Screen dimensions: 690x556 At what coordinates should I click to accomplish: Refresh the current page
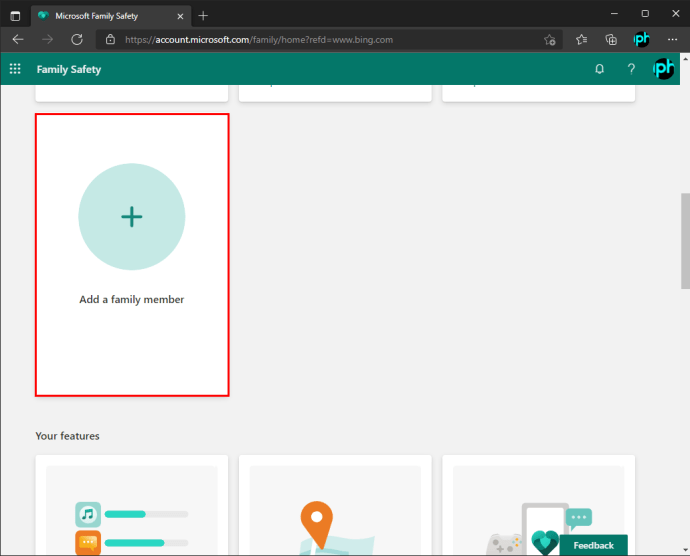pos(77,40)
